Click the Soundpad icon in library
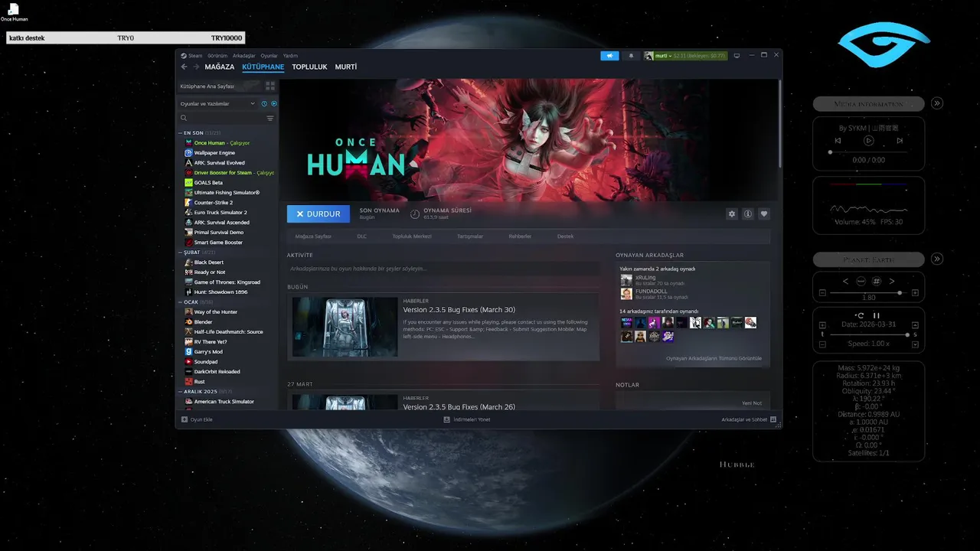Image resolution: width=980 pixels, height=551 pixels. tap(188, 362)
